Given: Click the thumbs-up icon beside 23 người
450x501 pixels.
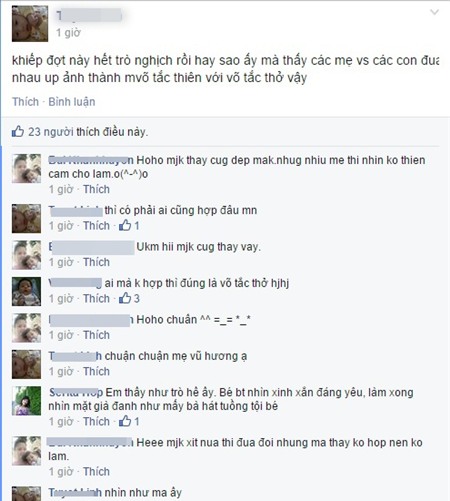Looking at the screenshot, I should (x=18, y=131).
